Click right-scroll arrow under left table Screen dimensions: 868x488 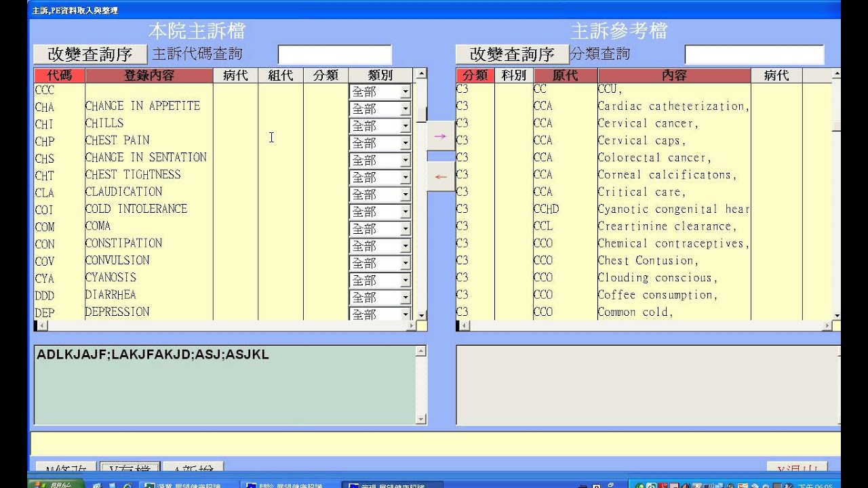pyautogui.click(x=411, y=326)
